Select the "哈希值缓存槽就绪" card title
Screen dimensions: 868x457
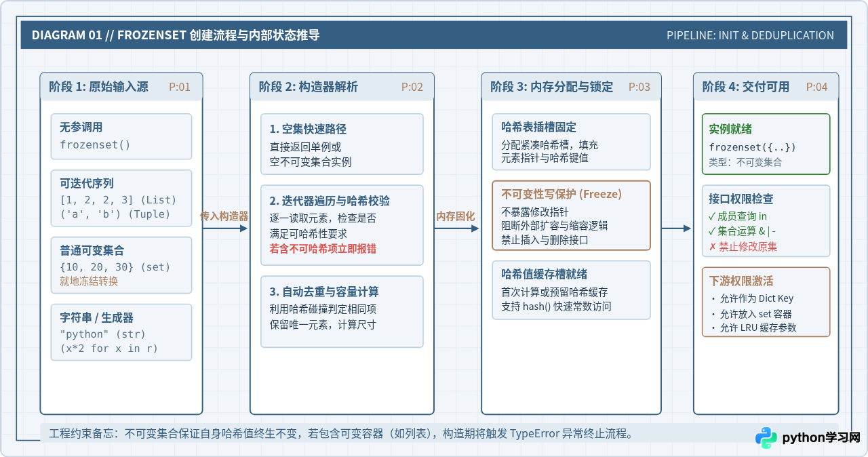tap(545, 275)
